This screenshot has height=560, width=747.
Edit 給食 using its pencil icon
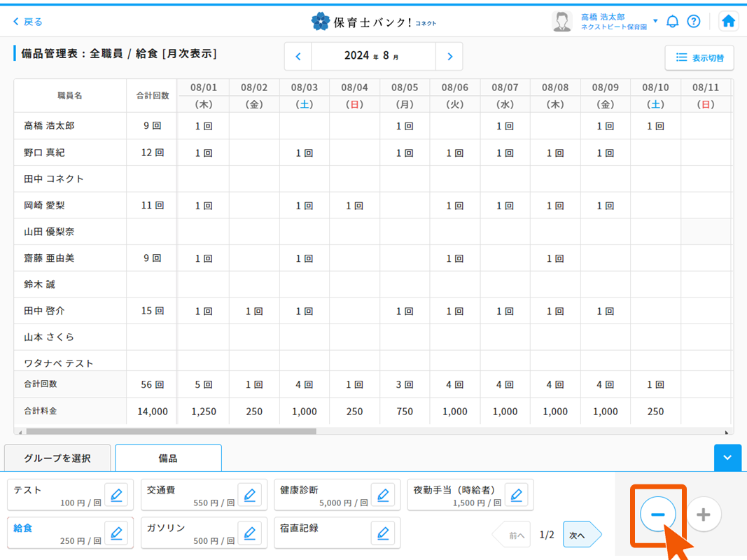[x=116, y=533]
